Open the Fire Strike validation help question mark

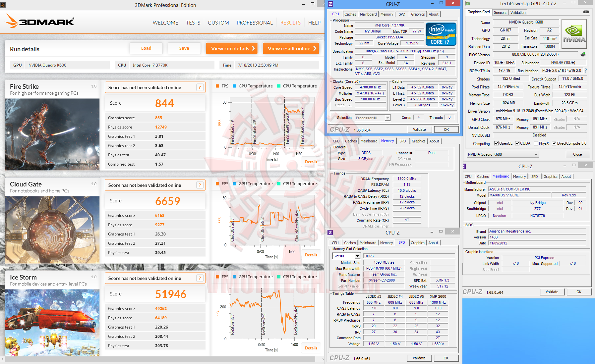(200, 87)
